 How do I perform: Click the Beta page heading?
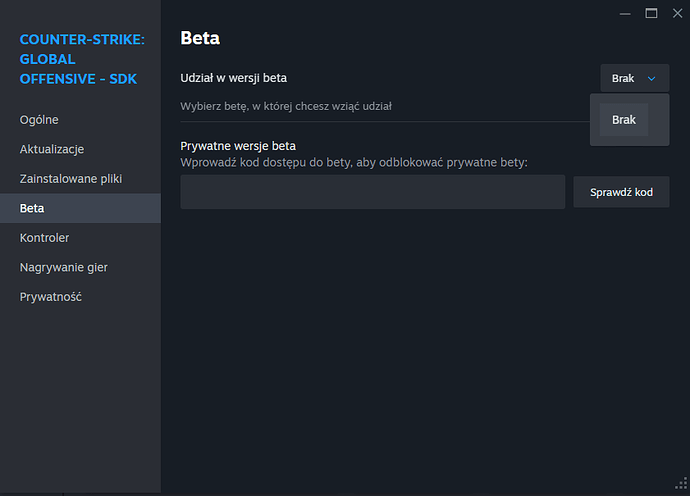(200, 38)
